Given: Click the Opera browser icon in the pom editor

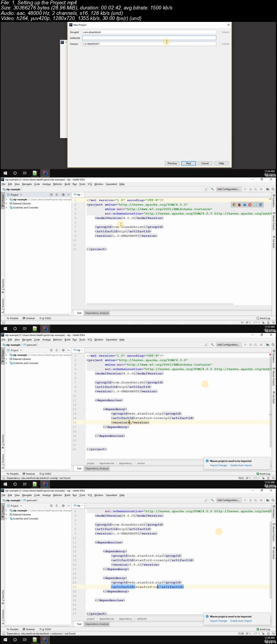Looking at the screenshot, I should click(x=250, y=205).
